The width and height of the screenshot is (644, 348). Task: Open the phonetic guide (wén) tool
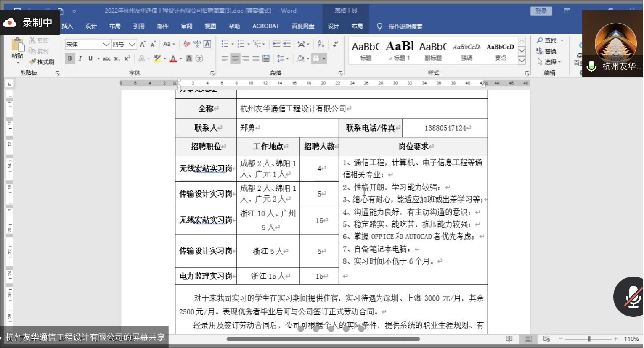[x=197, y=44]
